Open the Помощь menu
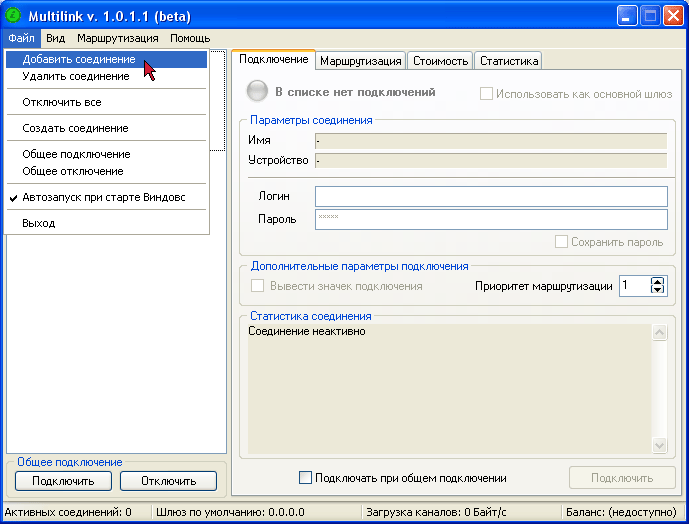 pos(190,38)
